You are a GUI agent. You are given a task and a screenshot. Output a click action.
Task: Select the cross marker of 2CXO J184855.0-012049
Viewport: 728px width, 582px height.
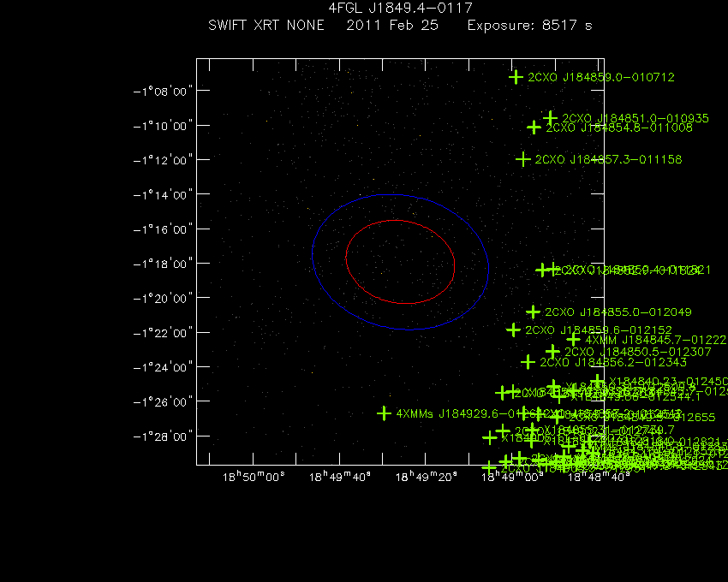533,312
